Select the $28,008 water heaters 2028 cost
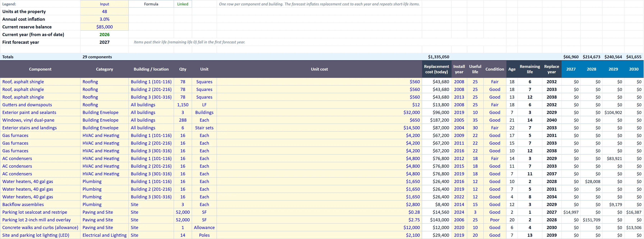The width and height of the screenshot is (644, 239). (591, 182)
